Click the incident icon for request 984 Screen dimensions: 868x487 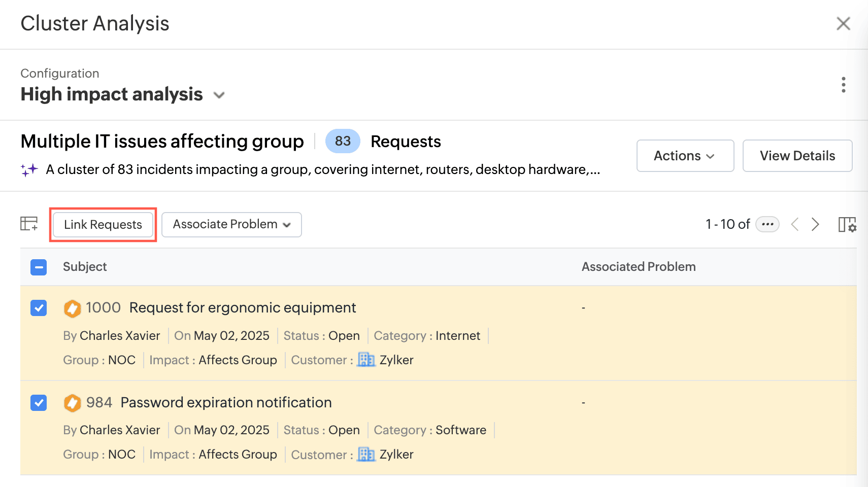(x=72, y=403)
